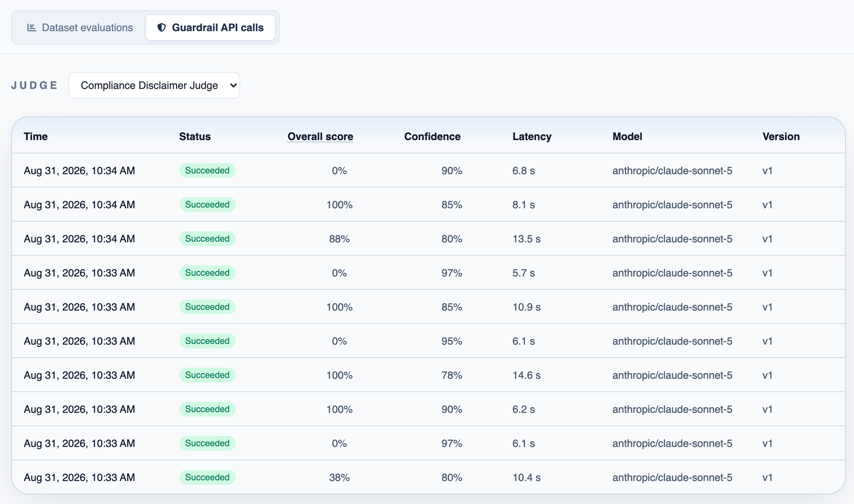This screenshot has height=504, width=854.
Task: Open the row with latency 6.8 s
Action: (x=428, y=170)
